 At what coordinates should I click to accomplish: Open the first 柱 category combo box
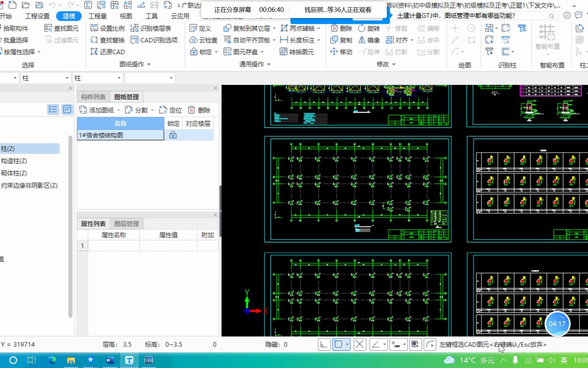click(45, 78)
